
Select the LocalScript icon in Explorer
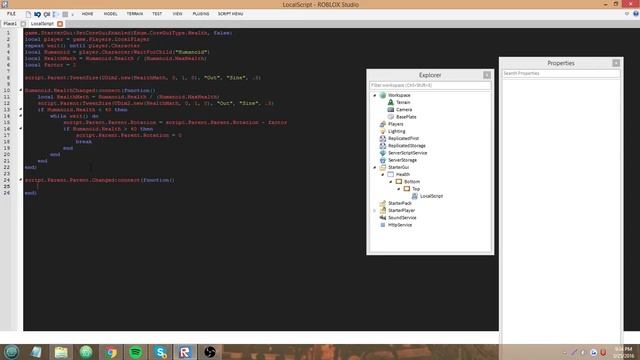click(x=415, y=196)
